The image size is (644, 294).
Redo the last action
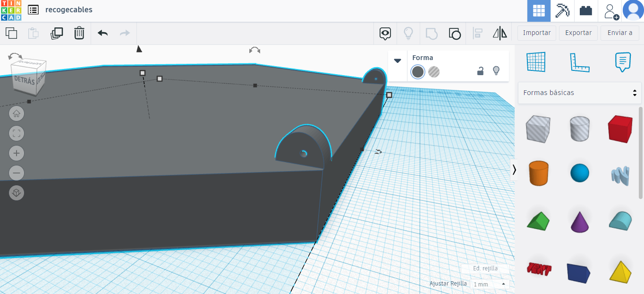[125, 33]
